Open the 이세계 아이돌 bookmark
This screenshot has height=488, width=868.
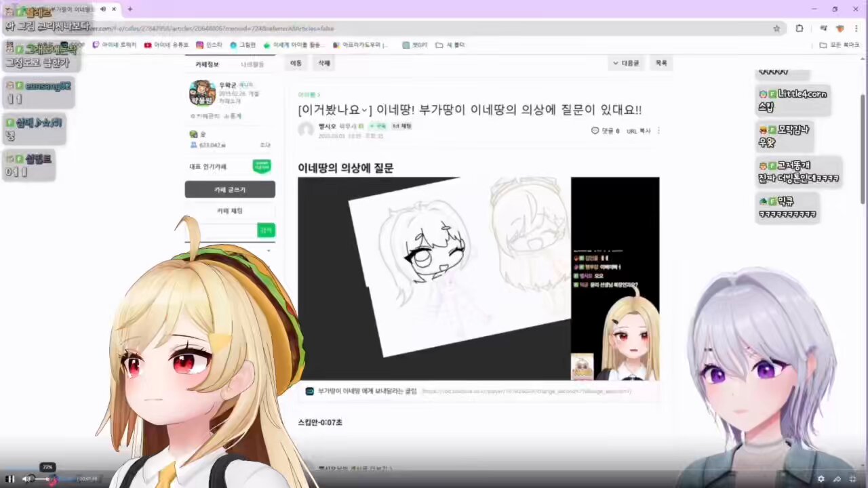tap(294, 45)
